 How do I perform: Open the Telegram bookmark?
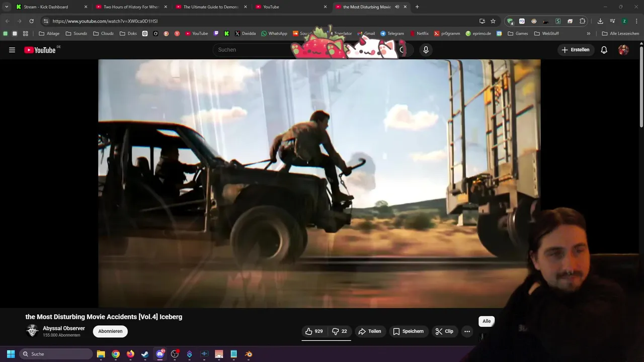[x=392, y=34]
